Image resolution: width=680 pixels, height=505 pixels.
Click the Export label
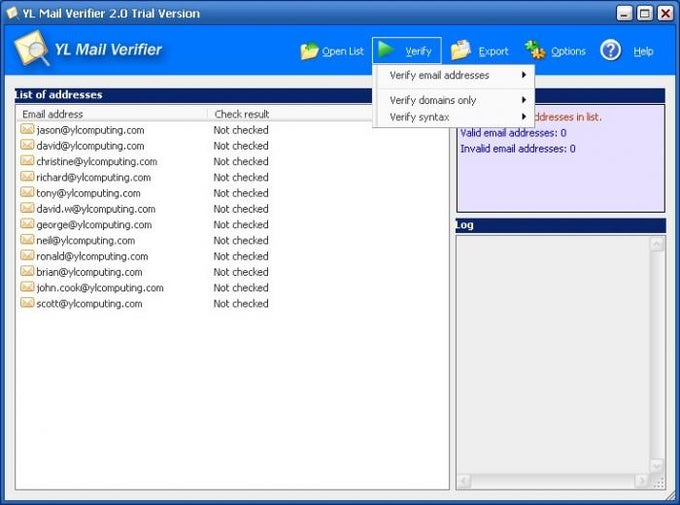click(x=494, y=52)
